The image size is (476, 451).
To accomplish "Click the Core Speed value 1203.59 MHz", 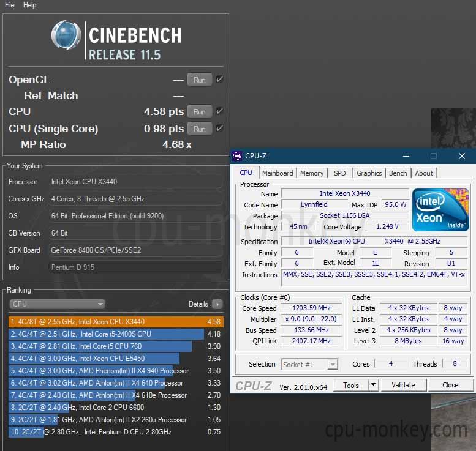I will 311,308.
